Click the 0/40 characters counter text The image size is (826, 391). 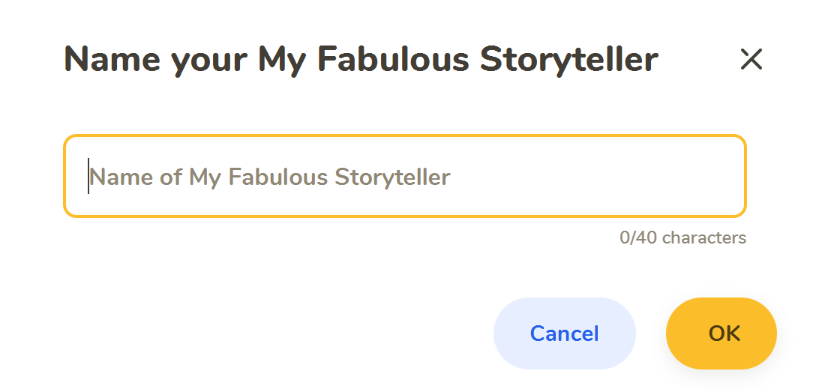(x=683, y=238)
